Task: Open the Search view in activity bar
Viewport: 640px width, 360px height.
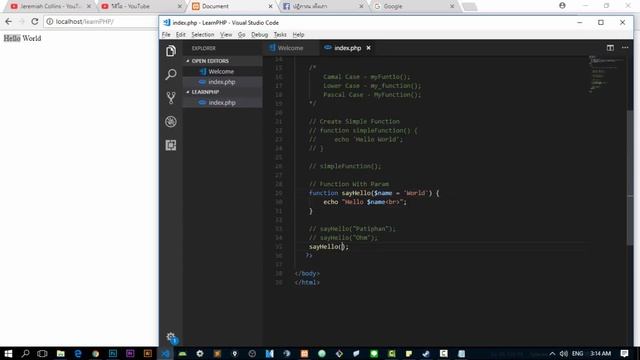Action: coord(171,74)
